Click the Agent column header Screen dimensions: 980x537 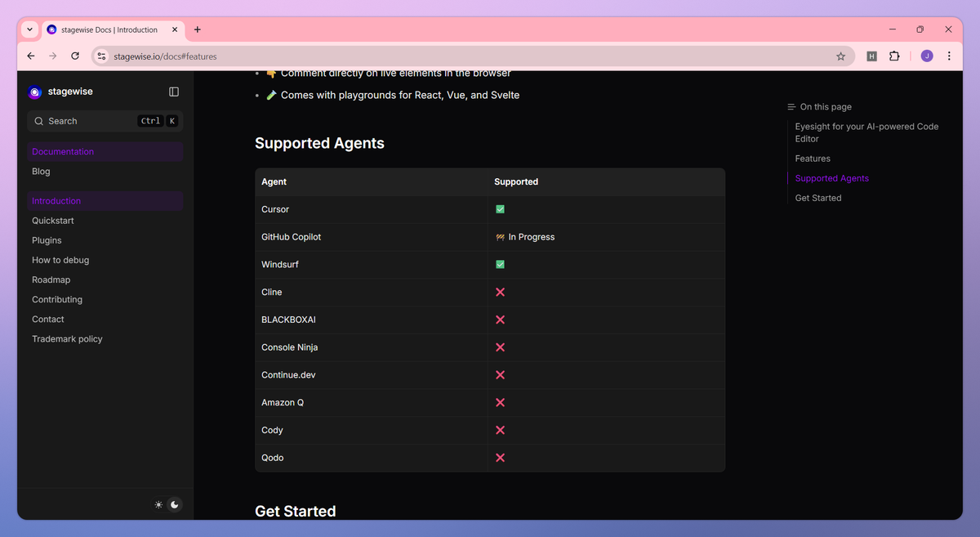click(x=372, y=181)
